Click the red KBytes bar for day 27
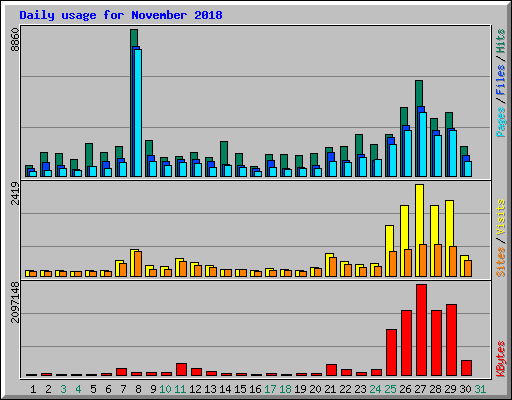The width and height of the screenshot is (512, 400). [x=421, y=330]
